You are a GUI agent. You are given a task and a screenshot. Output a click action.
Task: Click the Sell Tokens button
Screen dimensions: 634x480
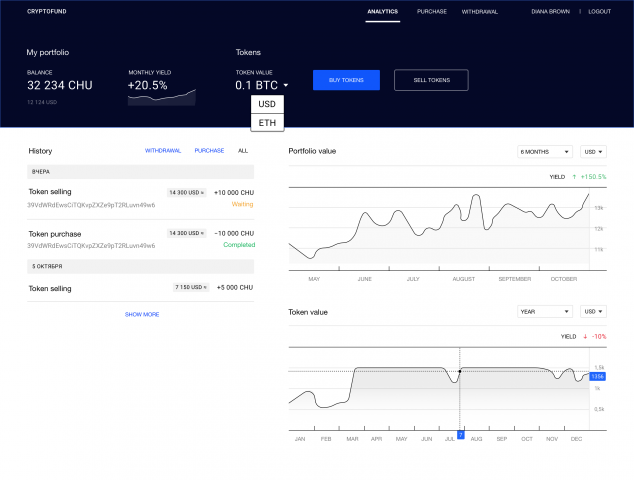point(431,80)
